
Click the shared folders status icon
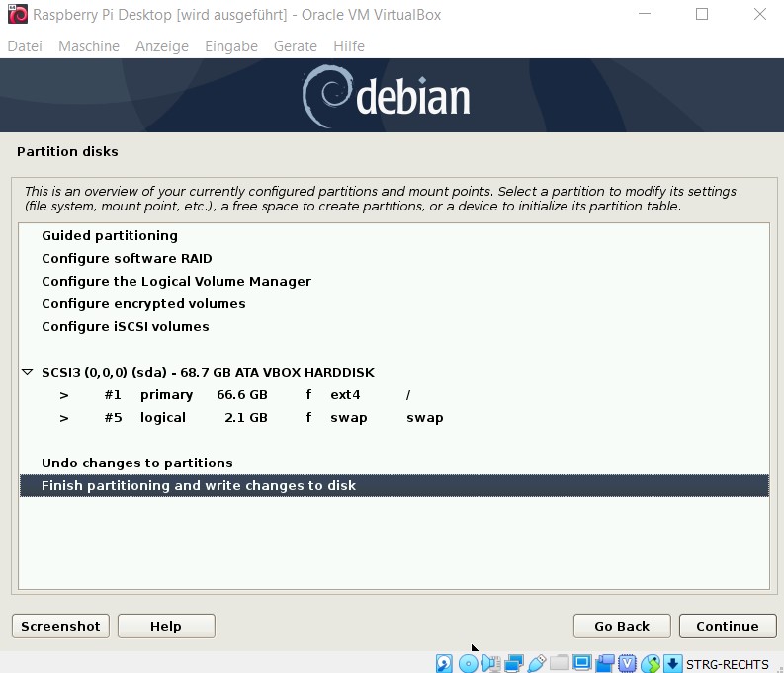click(560, 663)
